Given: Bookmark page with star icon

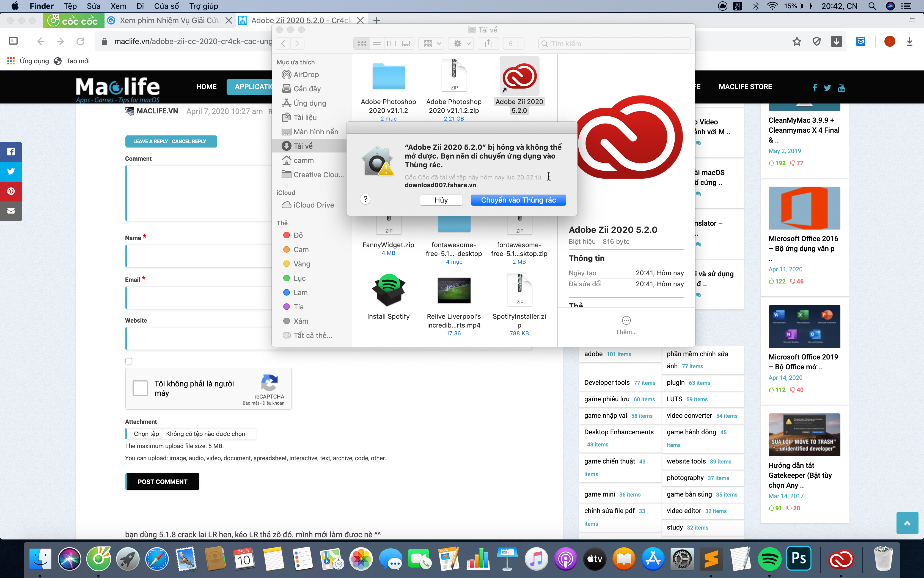Looking at the screenshot, I should (x=797, y=41).
